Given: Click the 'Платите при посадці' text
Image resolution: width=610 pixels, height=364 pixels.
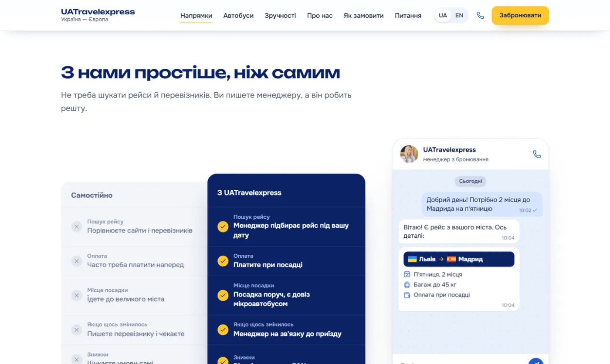Looking at the screenshot, I should pos(268,265).
